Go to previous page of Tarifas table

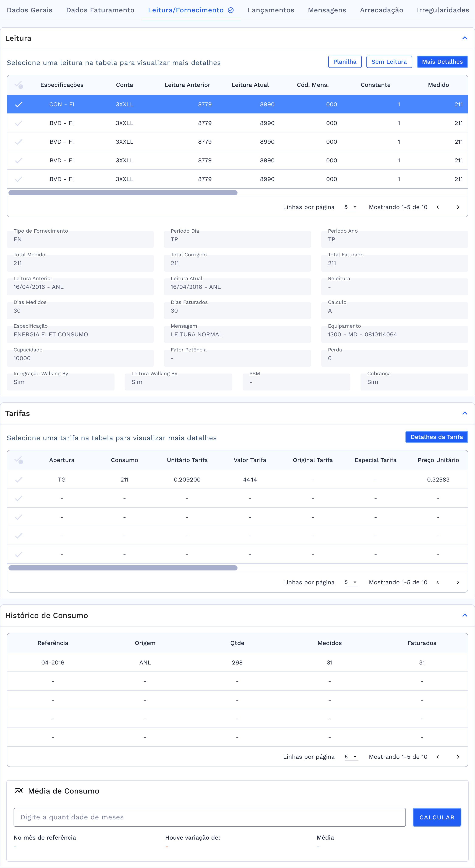pyautogui.click(x=438, y=582)
